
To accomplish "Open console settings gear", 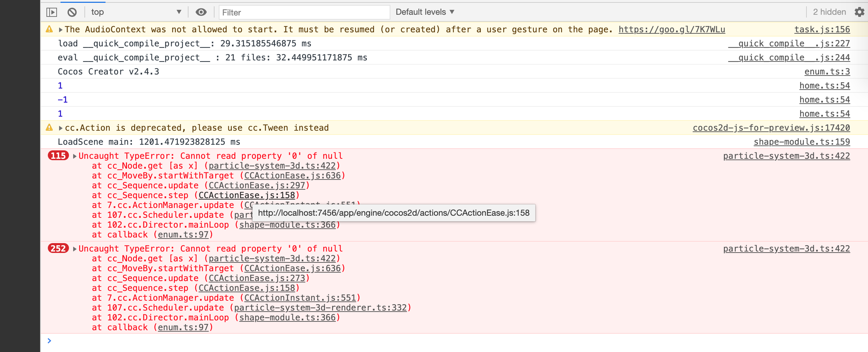I will pyautogui.click(x=859, y=12).
